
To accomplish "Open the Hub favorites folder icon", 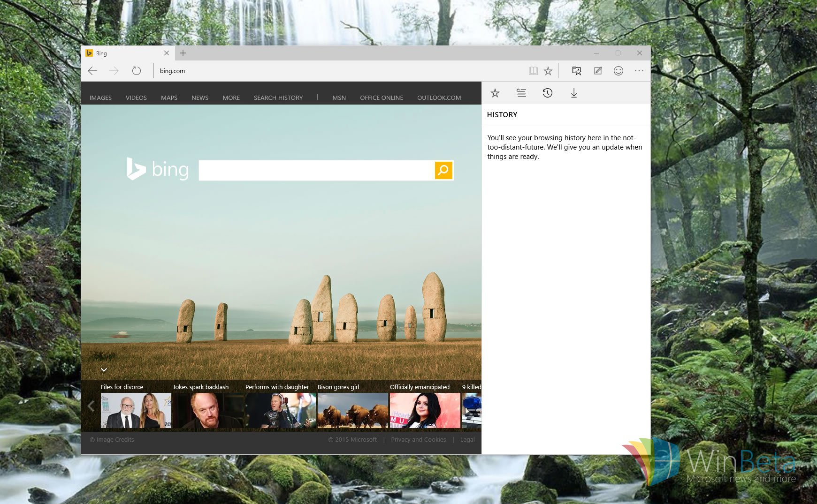I will [577, 71].
